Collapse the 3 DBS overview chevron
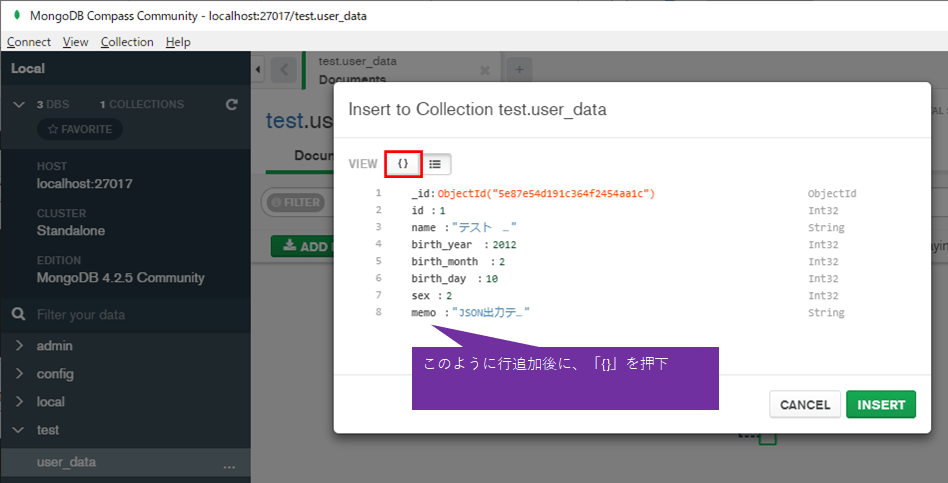The width and height of the screenshot is (948, 483). point(19,105)
